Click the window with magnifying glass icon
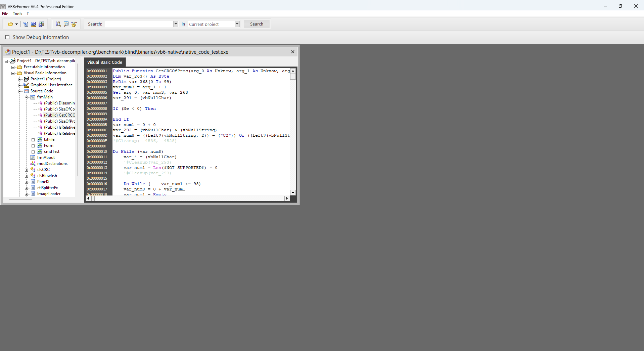This screenshot has height=351, width=644. tap(66, 24)
